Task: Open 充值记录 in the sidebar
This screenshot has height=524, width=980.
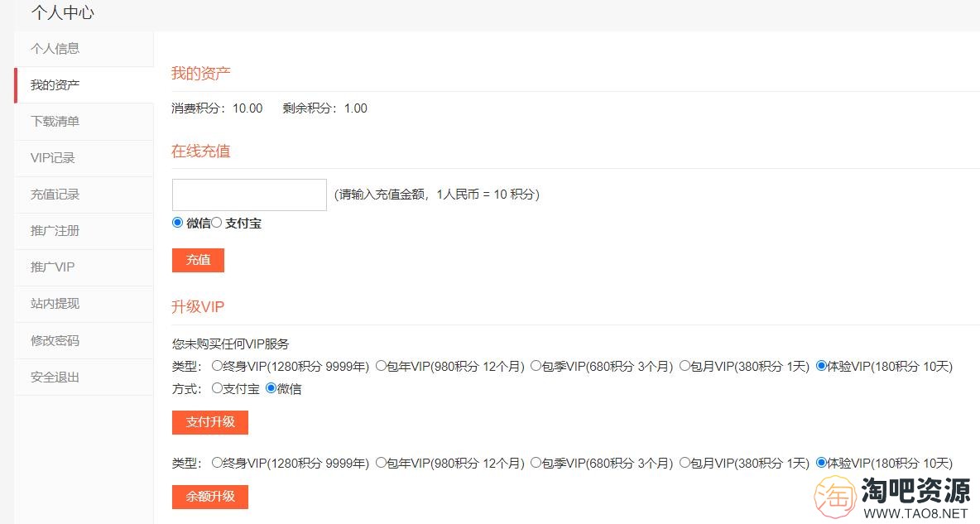Action: coord(84,195)
